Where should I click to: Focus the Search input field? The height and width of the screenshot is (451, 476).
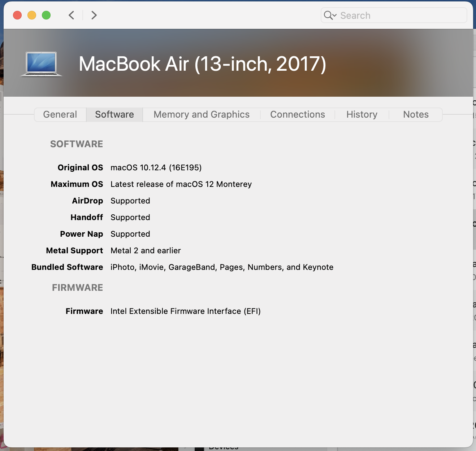(x=394, y=15)
